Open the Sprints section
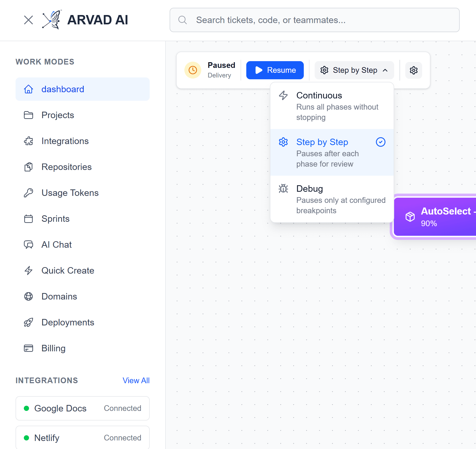The image size is (476, 449). pos(83,219)
